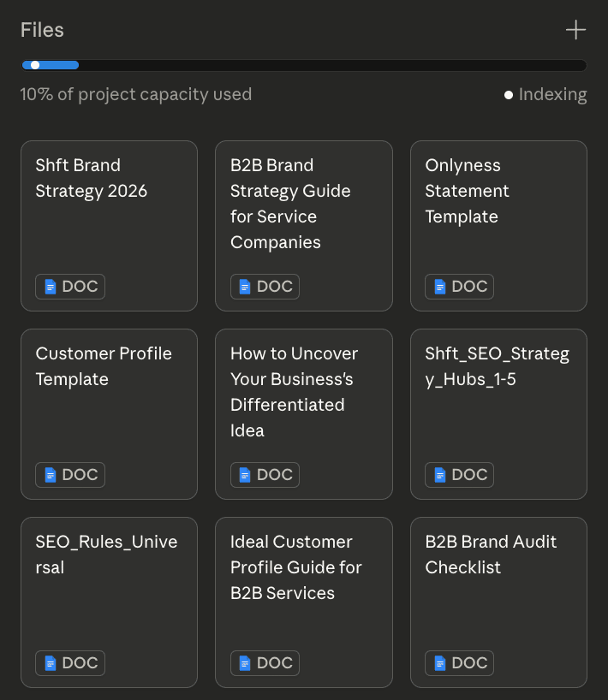Click DOC icon on Customer Profile Template
The image size is (608, 700).
click(51, 475)
